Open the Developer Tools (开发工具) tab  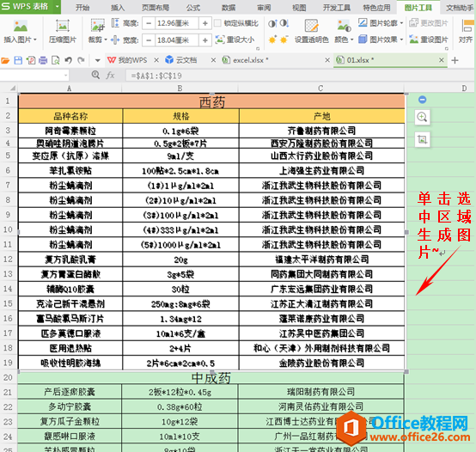coord(336,8)
